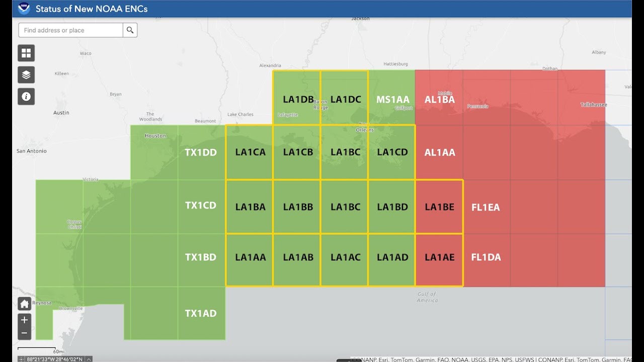Image resolution: width=644 pixels, height=362 pixels.
Task: Click the coordinate capture crosshair icon
Action: coord(21,359)
